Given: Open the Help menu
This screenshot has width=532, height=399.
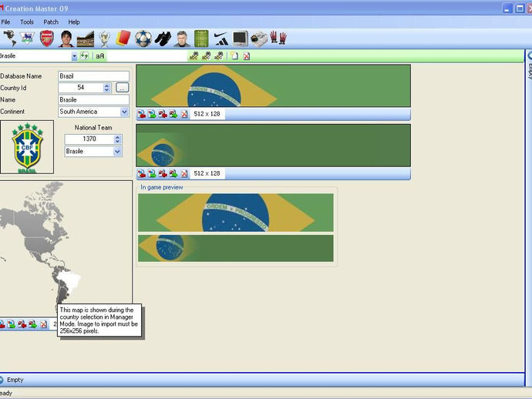Looking at the screenshot, I should pyautogui.click(x=74, y=22).
